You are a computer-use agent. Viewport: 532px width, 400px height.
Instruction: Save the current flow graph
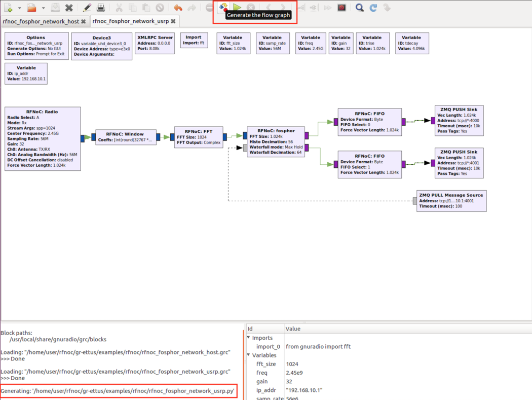coord(55,7)
